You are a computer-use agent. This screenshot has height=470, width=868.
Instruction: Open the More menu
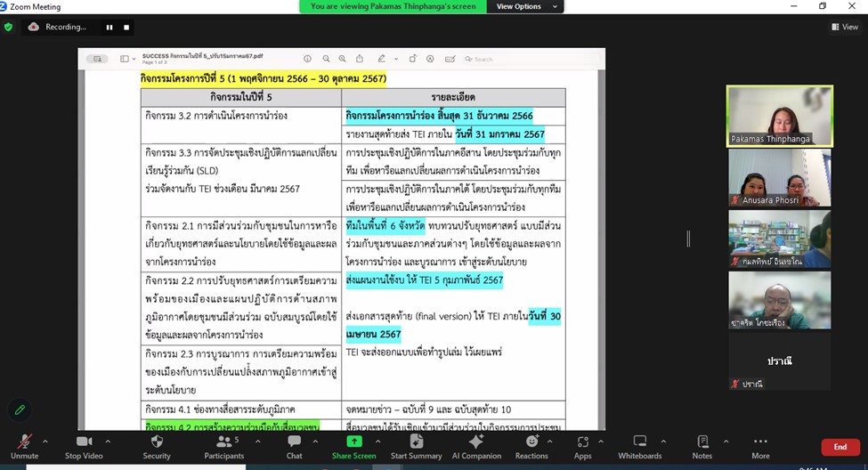pos(760,446)
